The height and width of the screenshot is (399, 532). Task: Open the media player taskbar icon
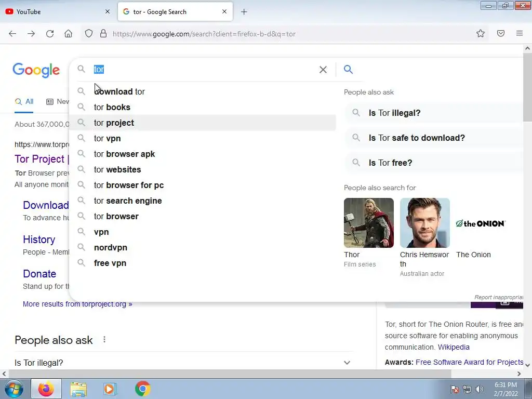[110, 389]
